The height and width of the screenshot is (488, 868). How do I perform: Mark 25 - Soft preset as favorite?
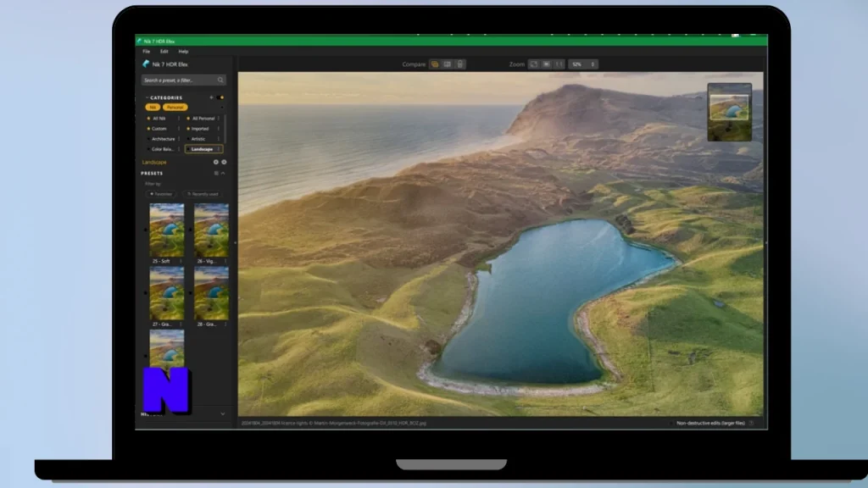[x=146, y=230]
